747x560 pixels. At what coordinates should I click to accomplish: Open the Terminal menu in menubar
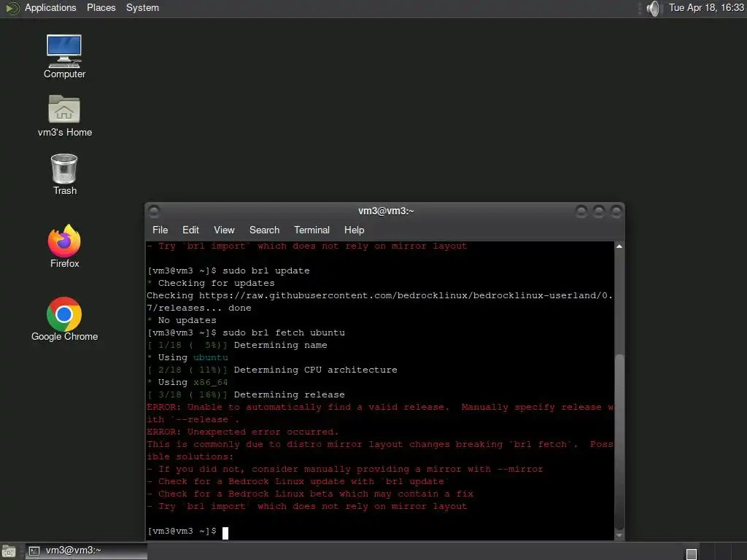coord(311,230)
